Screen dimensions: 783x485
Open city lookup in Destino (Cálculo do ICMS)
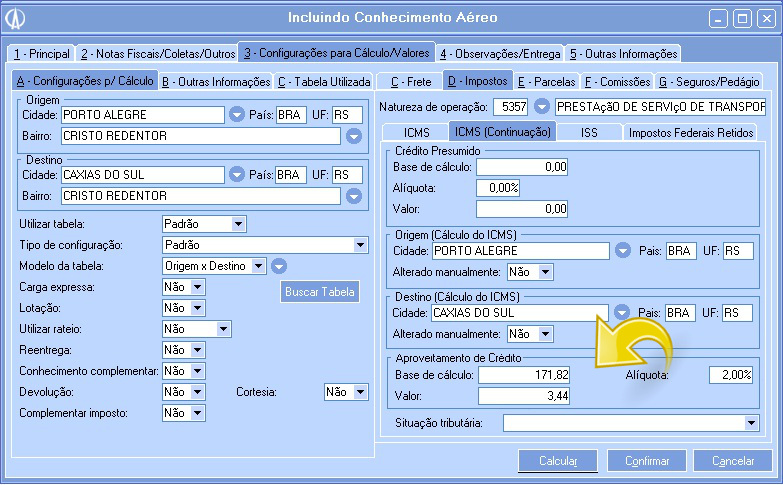click(622, 313)
